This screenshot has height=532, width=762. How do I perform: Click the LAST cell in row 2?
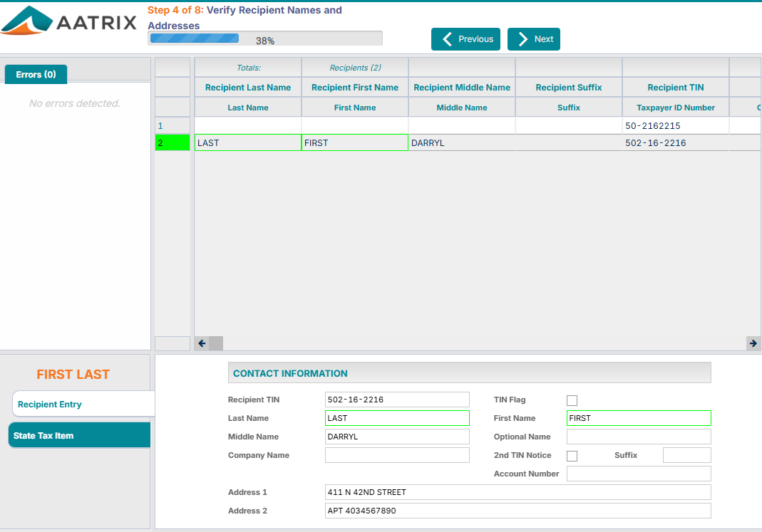pos(248,142)
